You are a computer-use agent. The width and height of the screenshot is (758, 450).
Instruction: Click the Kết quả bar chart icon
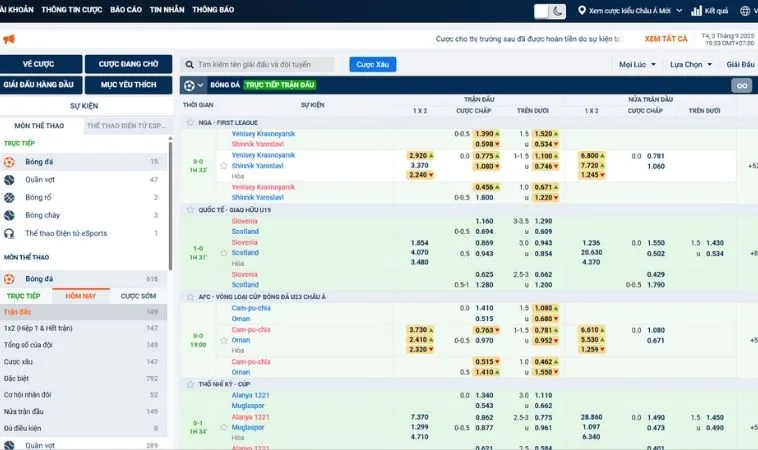click(x=695, y=10)
